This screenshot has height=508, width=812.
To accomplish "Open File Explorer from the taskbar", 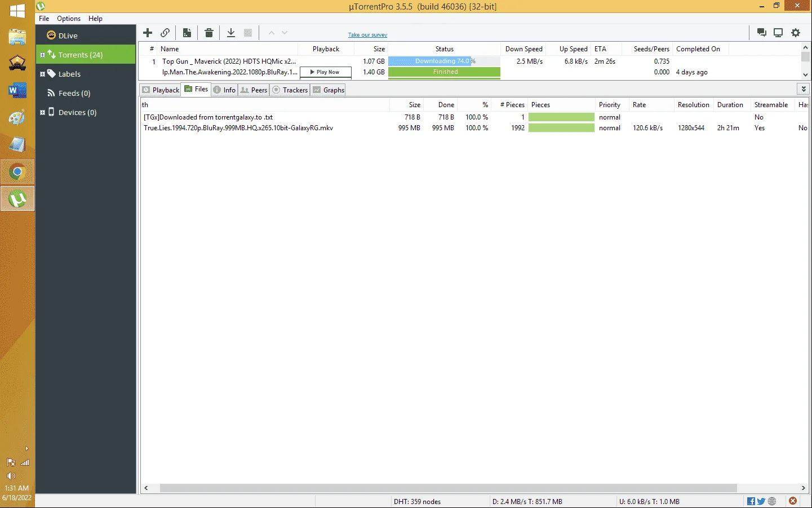I will coord(17,37).
